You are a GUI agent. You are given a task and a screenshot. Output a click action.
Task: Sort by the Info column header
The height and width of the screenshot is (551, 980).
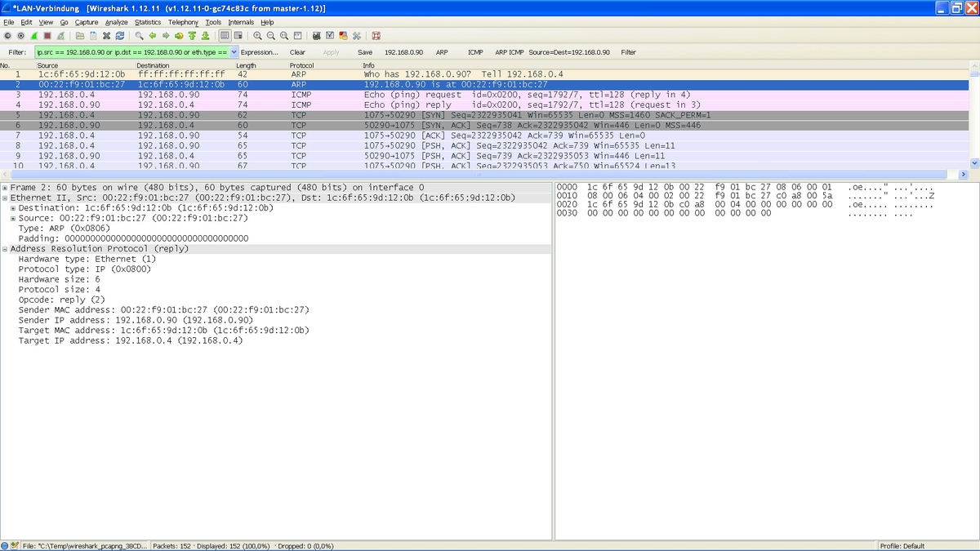tap(368, 65)
